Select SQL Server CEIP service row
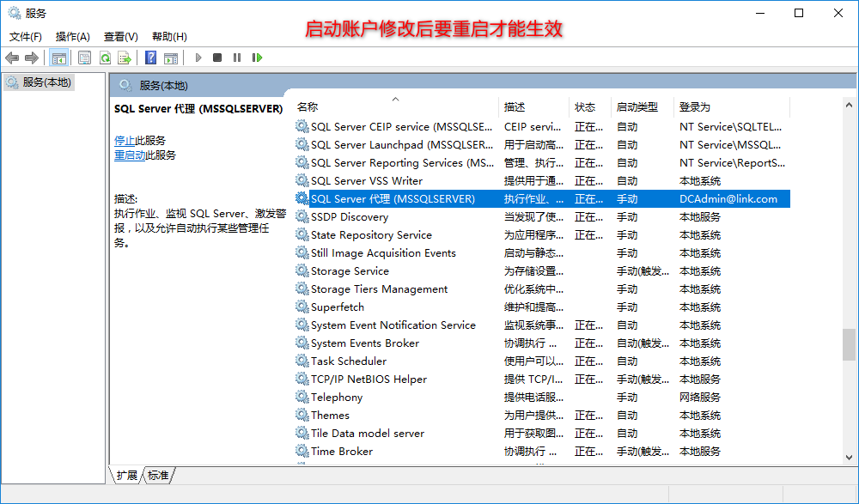This screenshot has height=504, width=859. coord(542,126)
